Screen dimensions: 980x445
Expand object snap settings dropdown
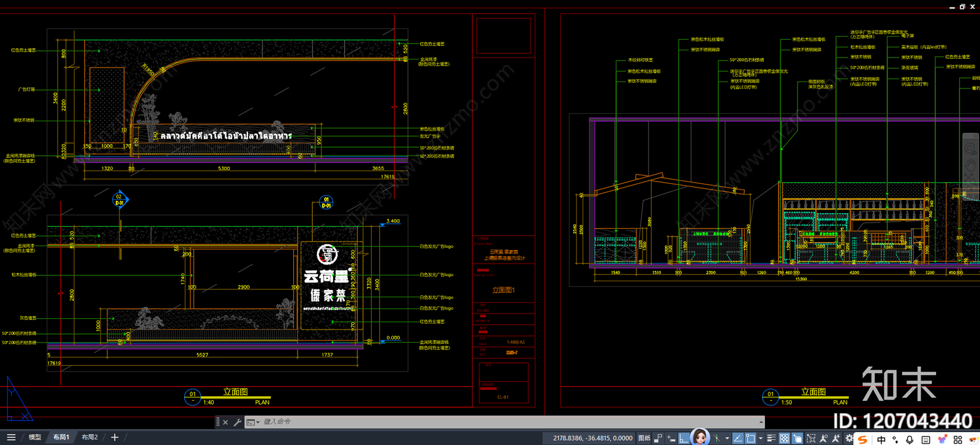[761, 438]
